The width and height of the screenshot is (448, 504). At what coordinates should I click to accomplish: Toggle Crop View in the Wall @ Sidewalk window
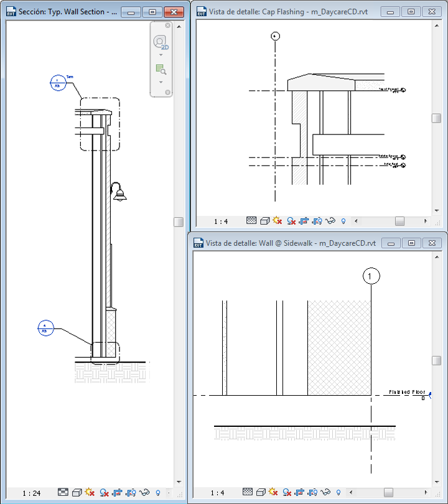coord(299,492)
